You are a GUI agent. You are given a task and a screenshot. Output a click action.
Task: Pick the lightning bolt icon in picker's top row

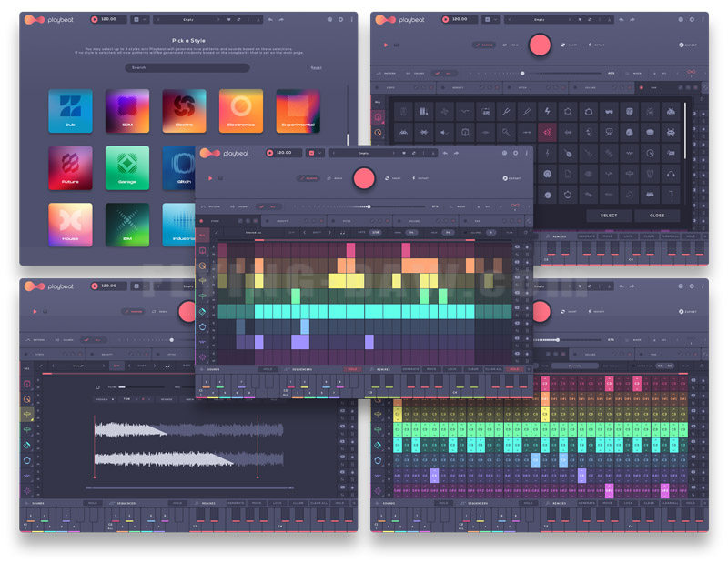point(547,111)
